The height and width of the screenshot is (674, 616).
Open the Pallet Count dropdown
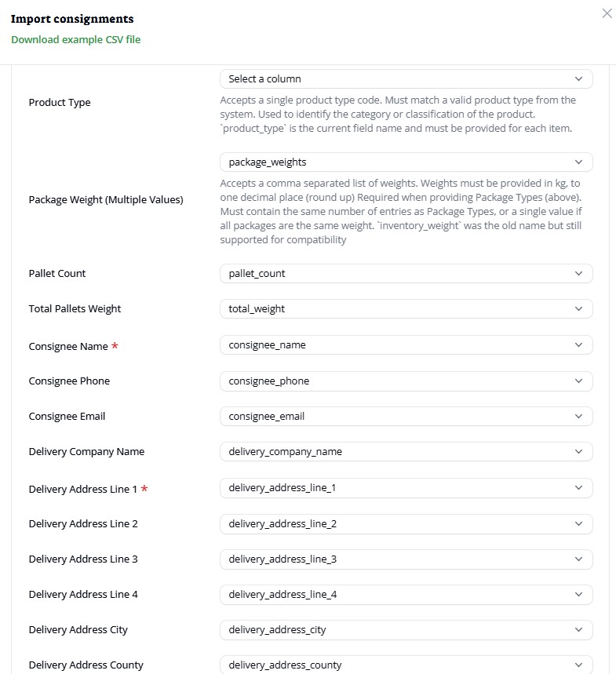[x=406, y=274]
